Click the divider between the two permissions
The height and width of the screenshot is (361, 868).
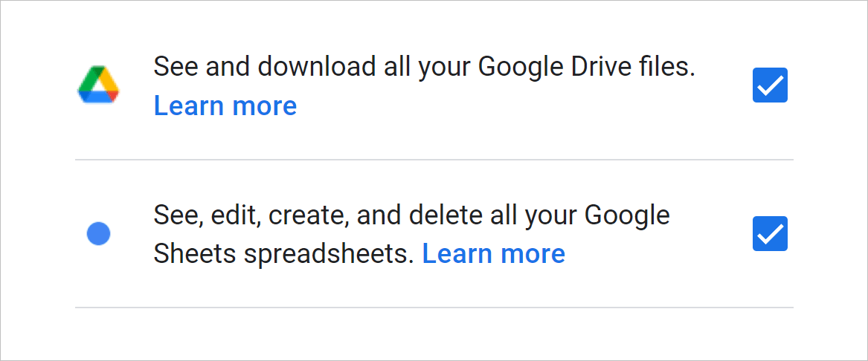point(434,160)
